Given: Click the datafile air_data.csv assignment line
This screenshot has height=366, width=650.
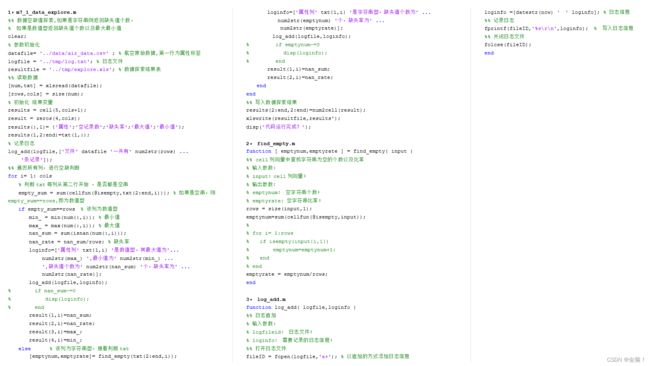Looking at the screenshot, I should point(104,53).
